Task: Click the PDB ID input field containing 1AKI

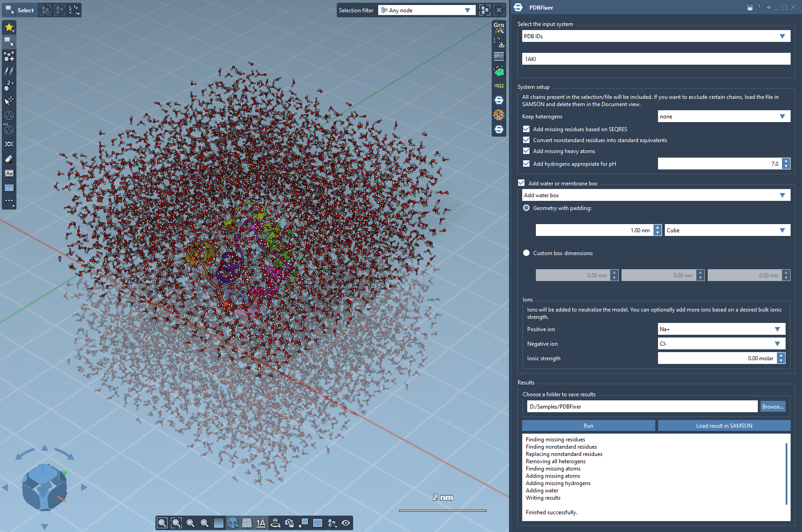Action: tap(656, 59)
